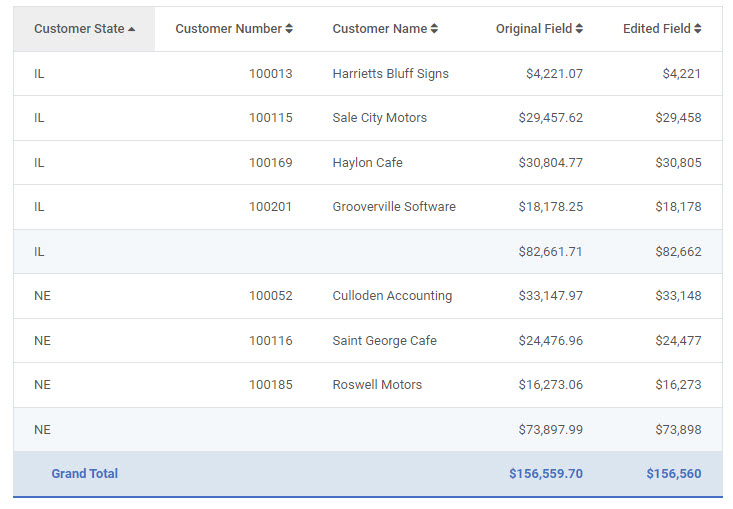The image size is (733, 509).
Task: Sort table by Customer State header
Action: (79, 29)
